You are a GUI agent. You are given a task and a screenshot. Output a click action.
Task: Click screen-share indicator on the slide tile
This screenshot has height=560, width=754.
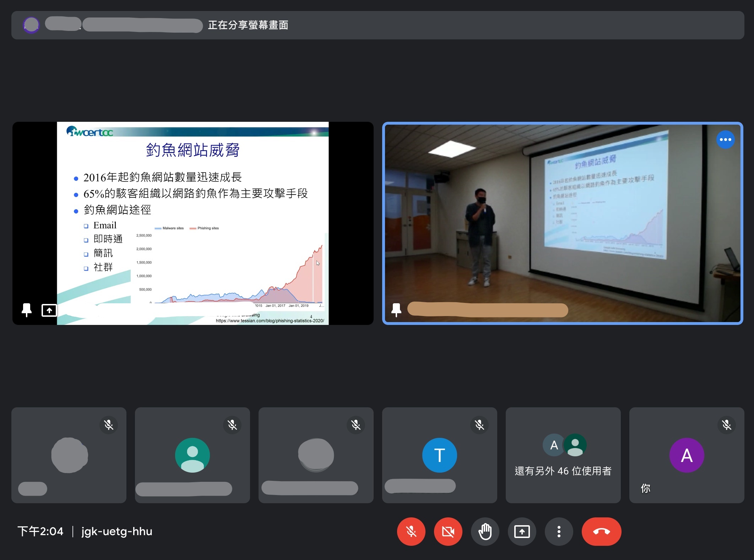click(x=49, y=310)
